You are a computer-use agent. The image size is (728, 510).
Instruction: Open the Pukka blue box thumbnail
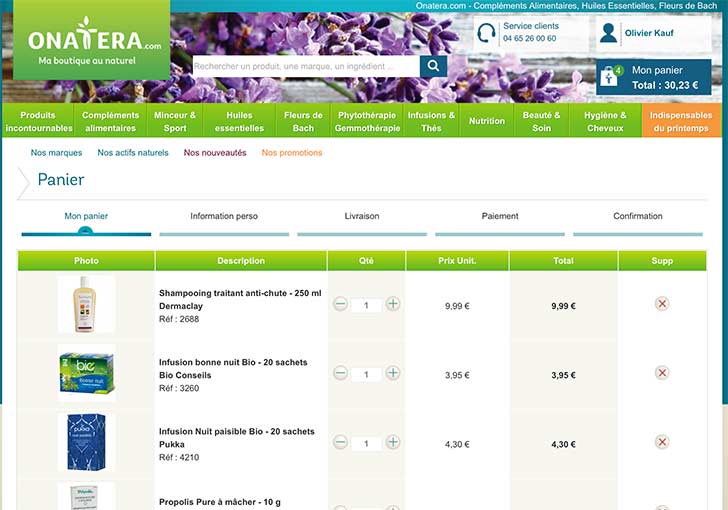click(86, 442)
